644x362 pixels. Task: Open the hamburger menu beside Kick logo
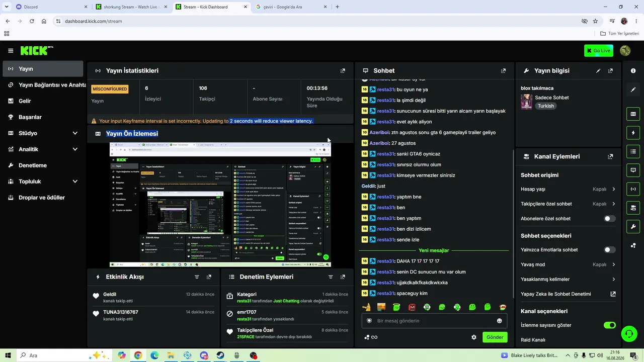[x=11, y=51]
